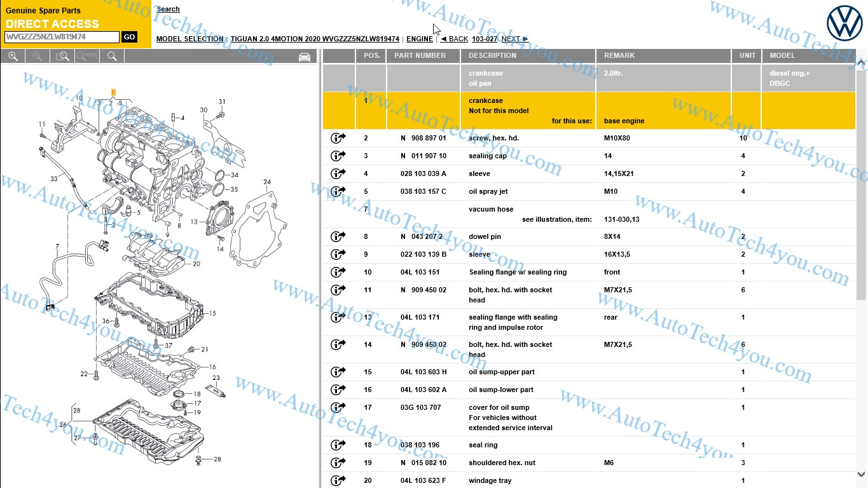Open part info for screw, hex. hd.
Viewport: 868px width, 488px height.
tap(338, 138)
